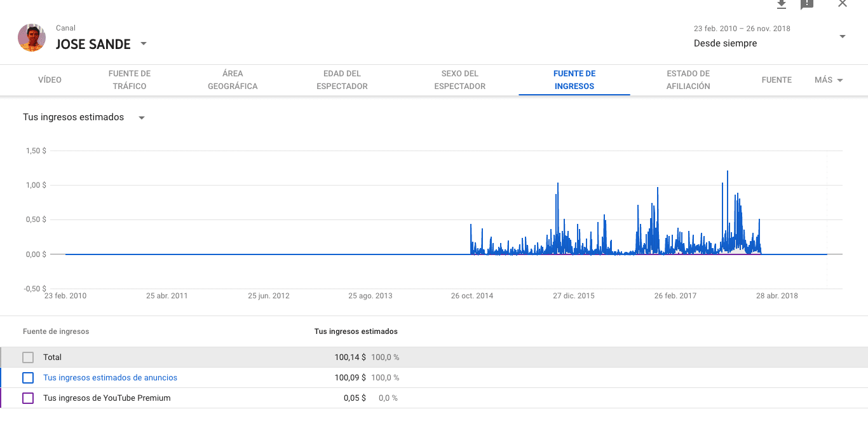Open the SEXO DEL ESPECTADOR tab
Viewport: 868px width, 430px height.
coord(460,80)
